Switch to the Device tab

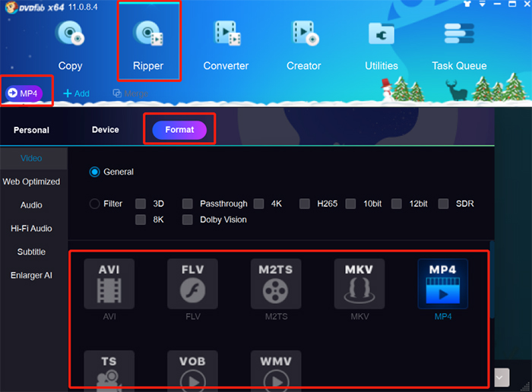click(x=105, y=130)
